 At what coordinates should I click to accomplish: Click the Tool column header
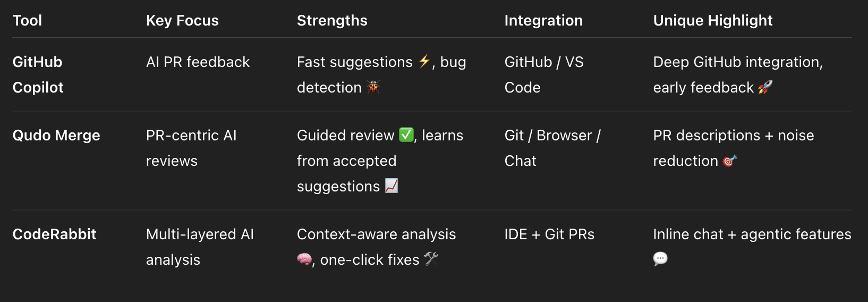click(x=27, y=20)
